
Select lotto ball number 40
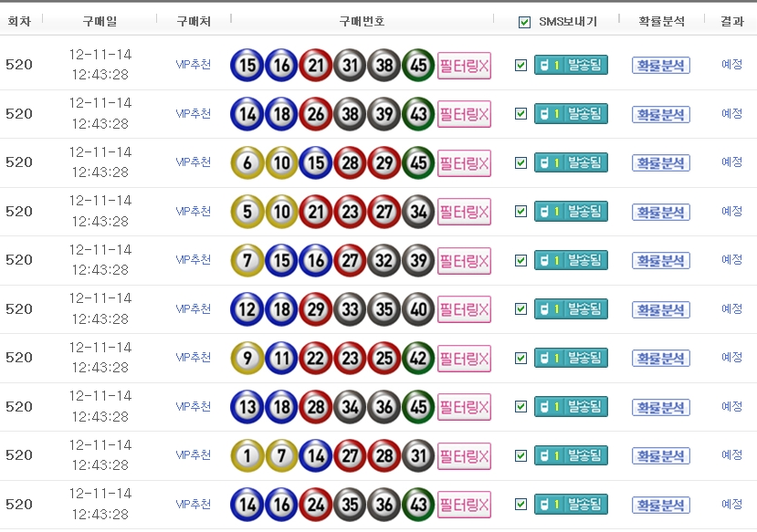(417, 308)
